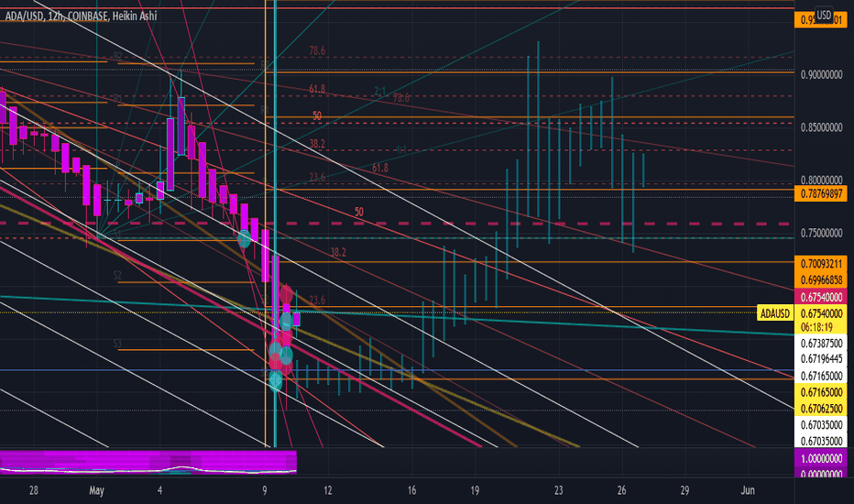Click the ADA/USD, 12h, COINBASE, Heikin Ashi title
The image size is (854, 504).
tap(81, 16)
